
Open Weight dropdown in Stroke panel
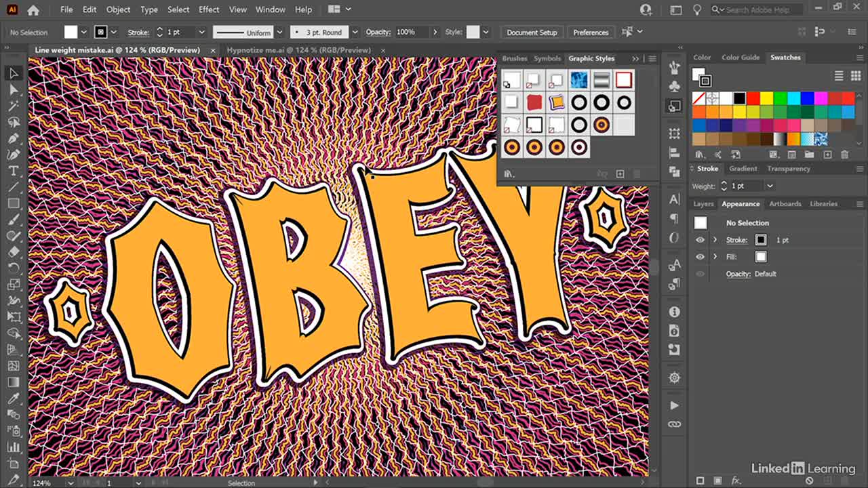(770, 186)
